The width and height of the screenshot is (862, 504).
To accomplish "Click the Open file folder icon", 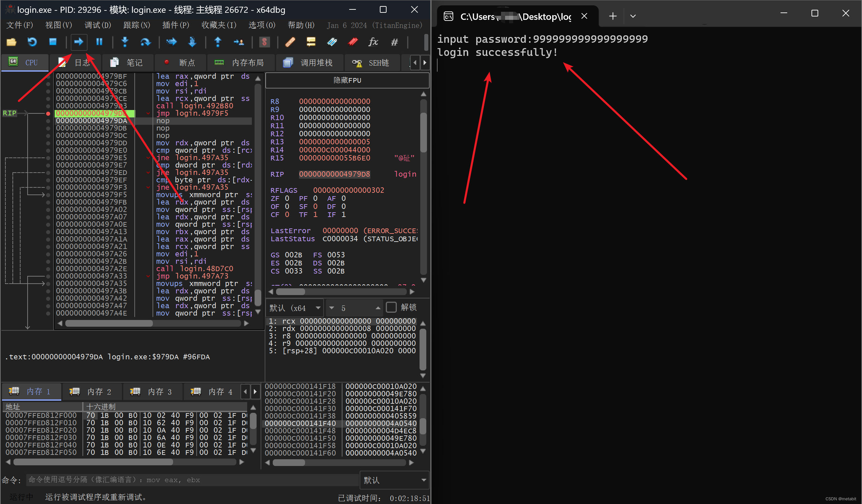I will pyautogui.click(x=11, y=42).
